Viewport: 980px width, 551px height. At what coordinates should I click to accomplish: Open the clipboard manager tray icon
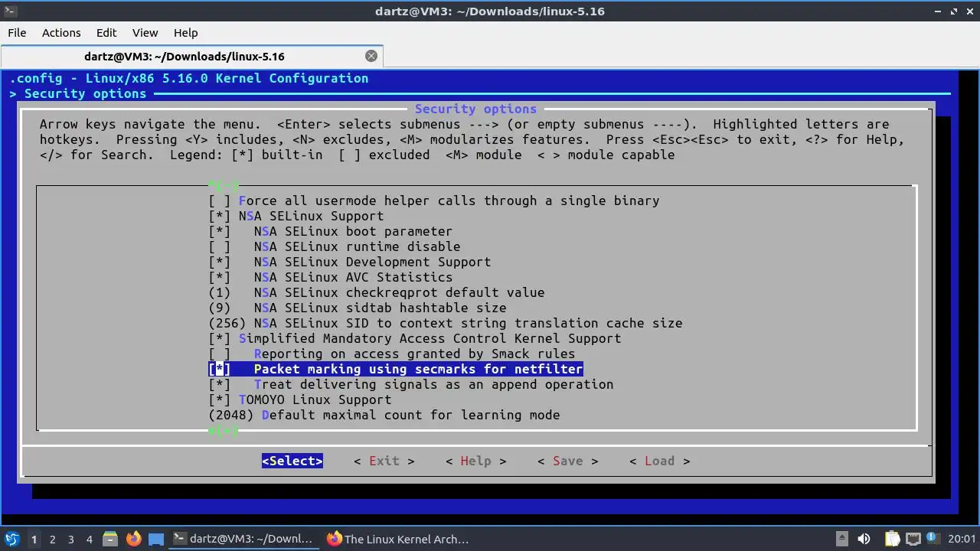tap(891, 539)
